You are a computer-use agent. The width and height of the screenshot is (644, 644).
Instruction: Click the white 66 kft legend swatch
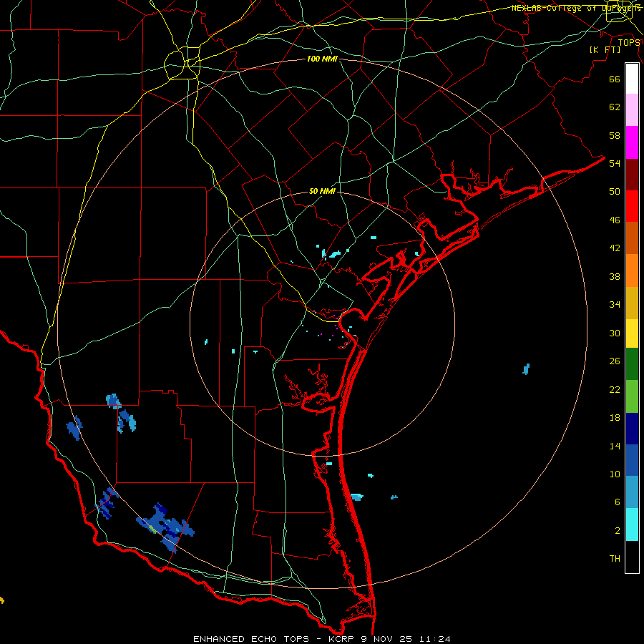(x=632, y=79)
